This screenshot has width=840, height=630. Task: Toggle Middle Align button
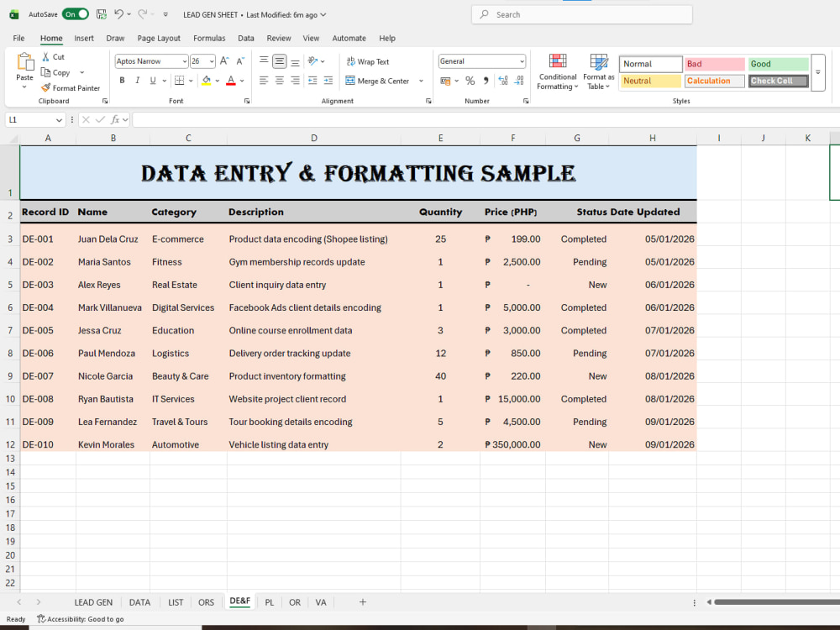(x=280, y=61)
